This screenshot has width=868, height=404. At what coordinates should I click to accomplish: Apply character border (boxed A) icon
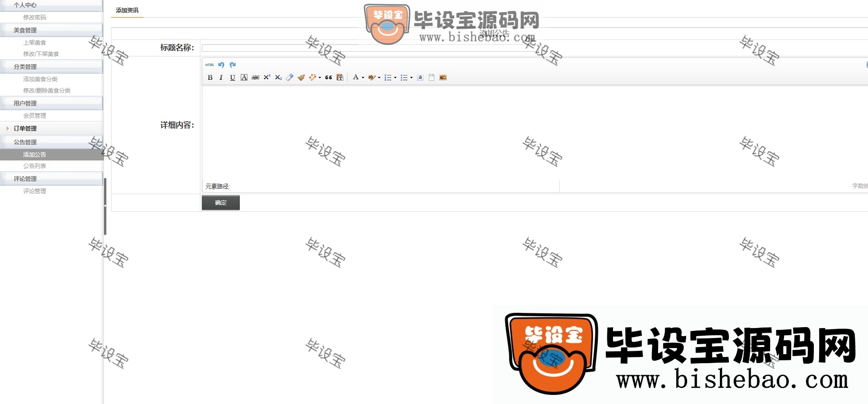click(x=244, y=77)
